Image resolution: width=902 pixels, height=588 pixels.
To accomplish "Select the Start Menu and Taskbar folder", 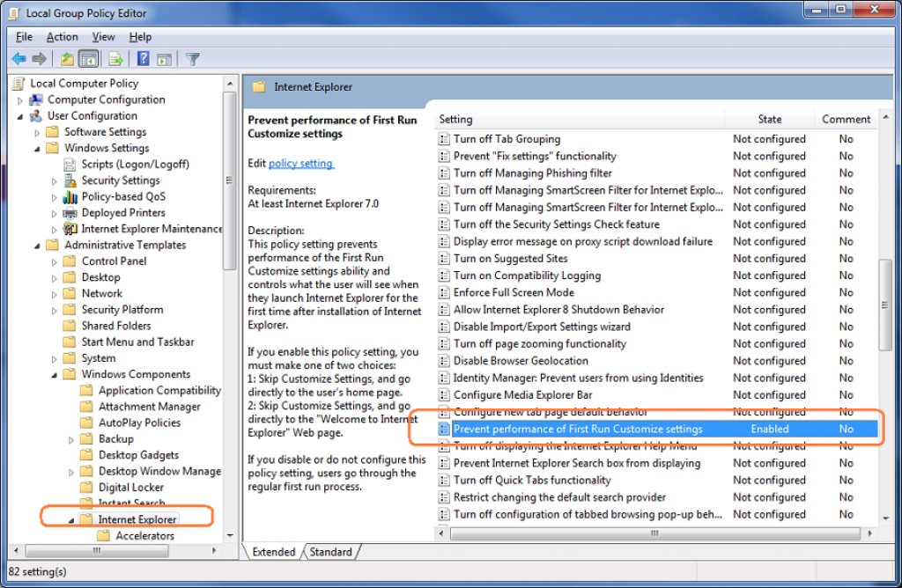I will [138, 342].
